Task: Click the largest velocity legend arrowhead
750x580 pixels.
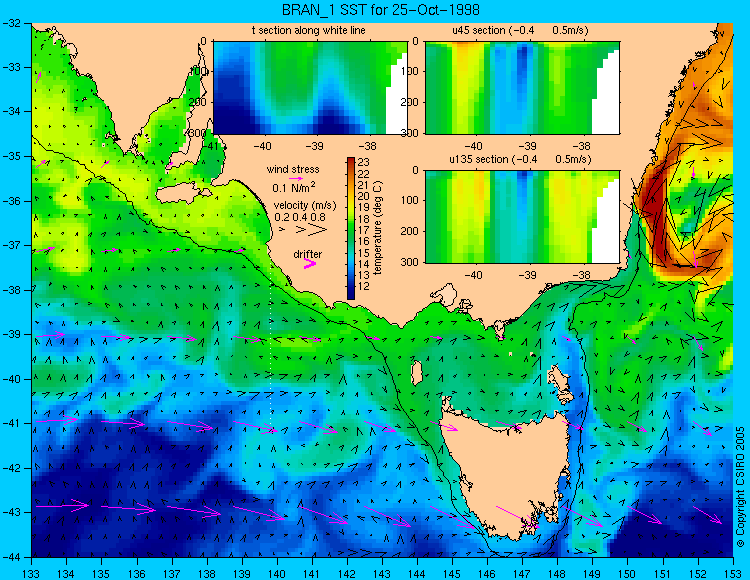Action: point(317,230)
